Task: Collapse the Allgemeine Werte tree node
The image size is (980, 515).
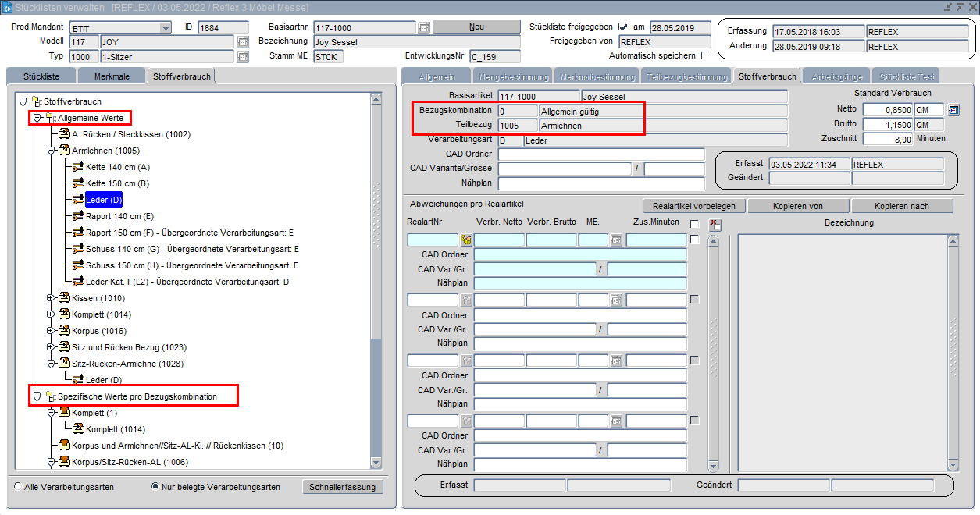Action: [37, 118]
